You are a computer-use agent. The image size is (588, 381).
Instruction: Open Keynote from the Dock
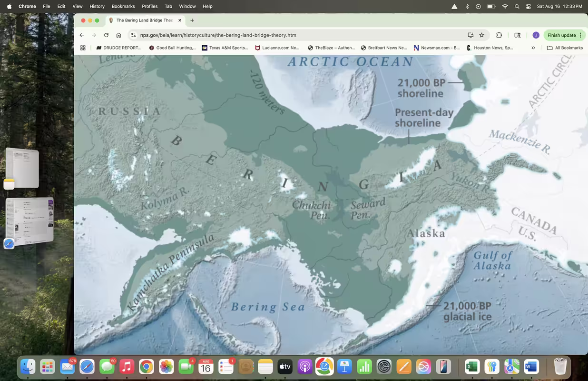(344, 367)
